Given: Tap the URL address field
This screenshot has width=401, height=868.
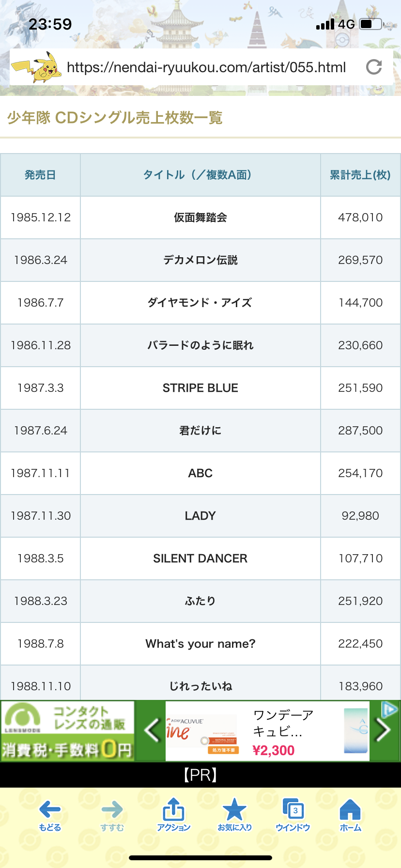Looking at the screenshot, I should point(206,67).
